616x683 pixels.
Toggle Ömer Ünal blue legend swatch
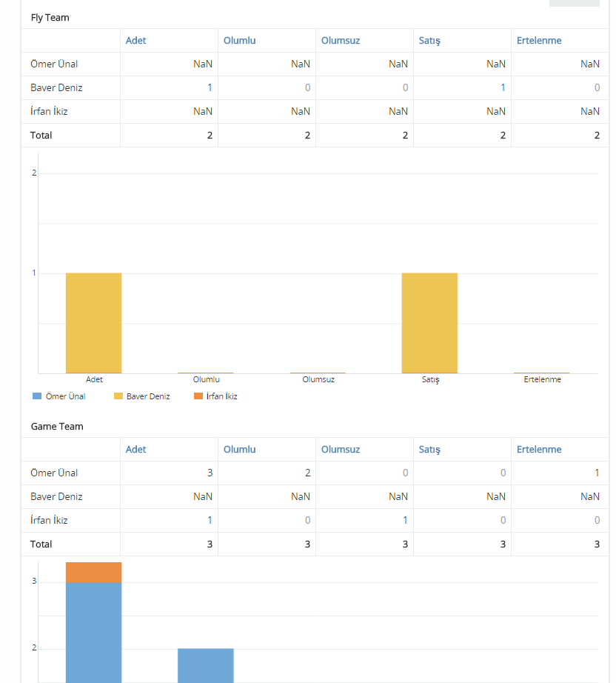37,396
